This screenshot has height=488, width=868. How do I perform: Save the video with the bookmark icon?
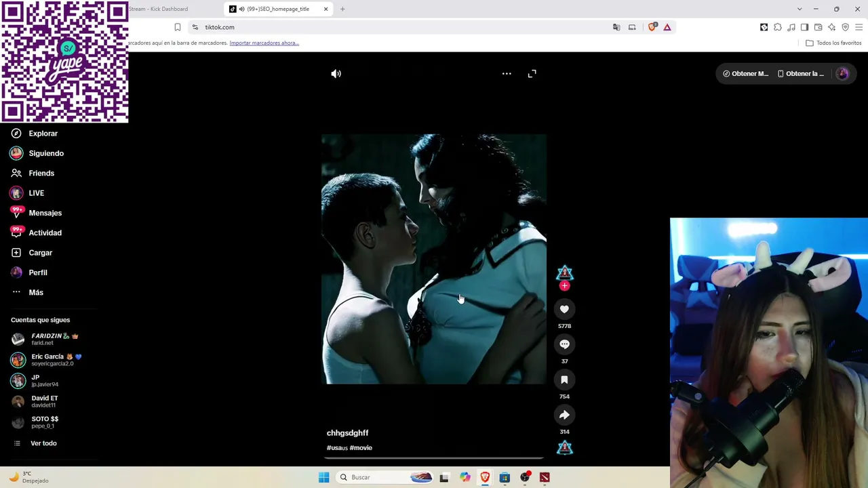(x=564, y=380)
